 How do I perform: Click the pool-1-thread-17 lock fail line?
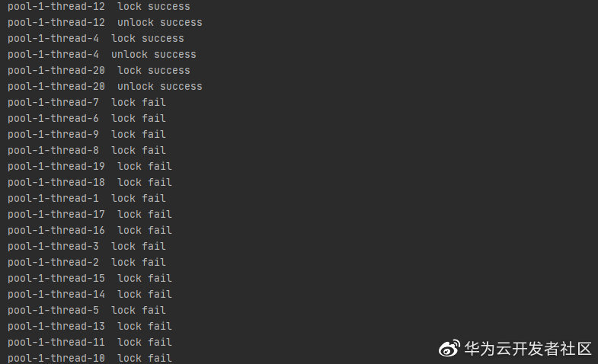(x=90, y=215)
